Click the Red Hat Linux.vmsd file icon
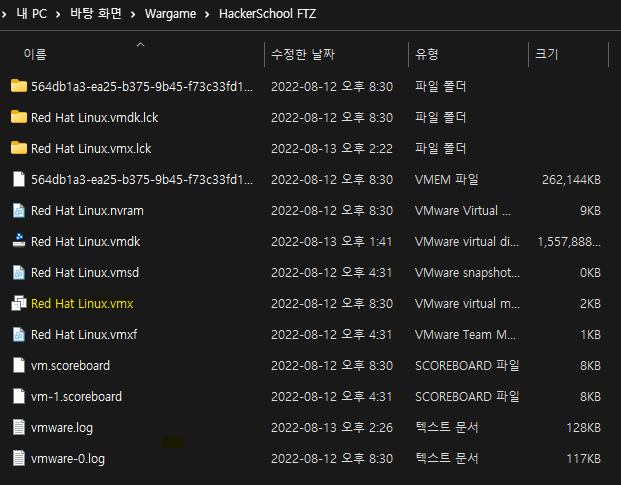 pyautogui.click(x=19, y=272)
